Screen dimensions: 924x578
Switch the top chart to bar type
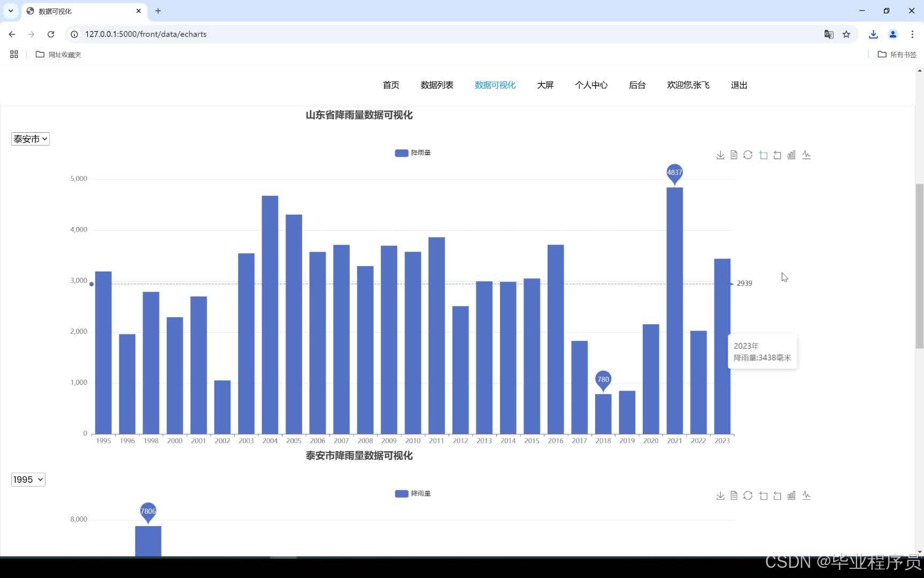coord(791,155)
